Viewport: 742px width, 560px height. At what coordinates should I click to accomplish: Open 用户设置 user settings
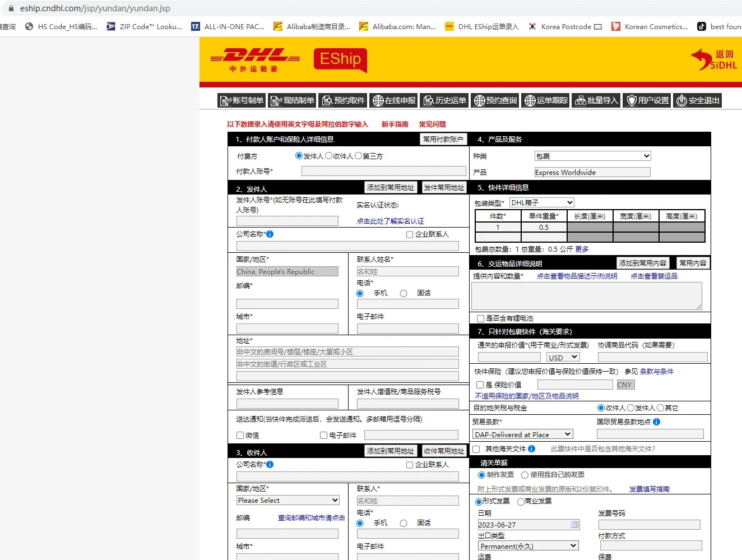(x=647, y=100)
